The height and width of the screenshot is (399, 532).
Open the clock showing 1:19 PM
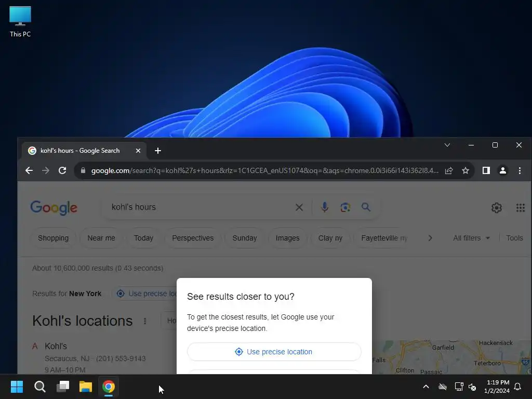tap(497, 387)
